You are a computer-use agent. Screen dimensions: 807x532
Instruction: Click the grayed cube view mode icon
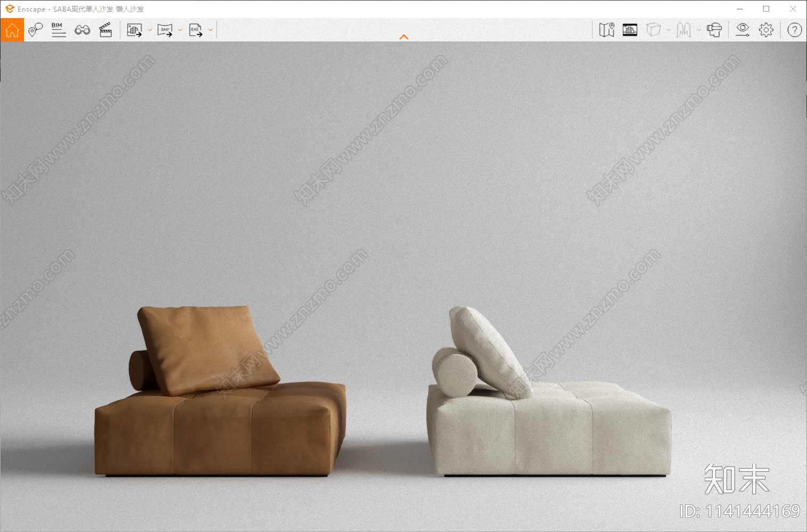[653, 30]
